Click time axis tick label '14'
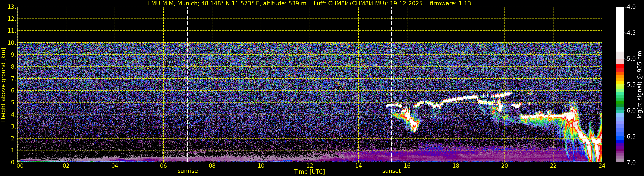Viewport: 644px width, 176px height. (x=358, y=166)
